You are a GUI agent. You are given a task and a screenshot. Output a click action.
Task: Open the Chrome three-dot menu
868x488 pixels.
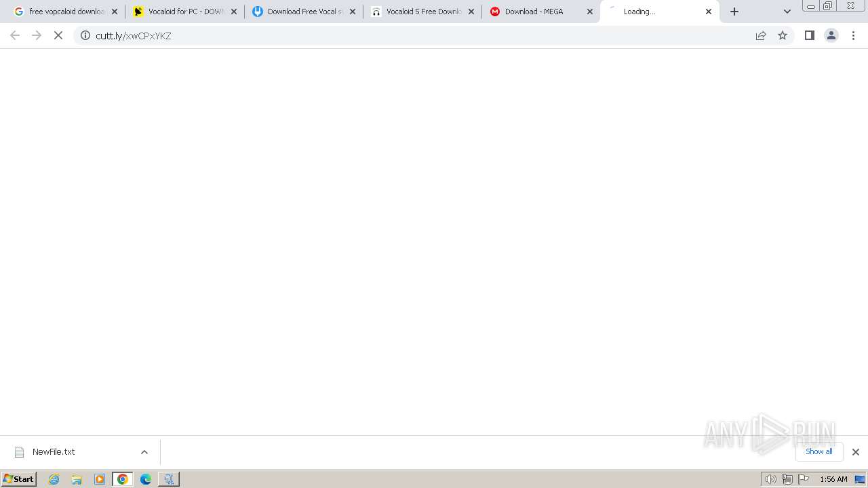pos(854,35)
